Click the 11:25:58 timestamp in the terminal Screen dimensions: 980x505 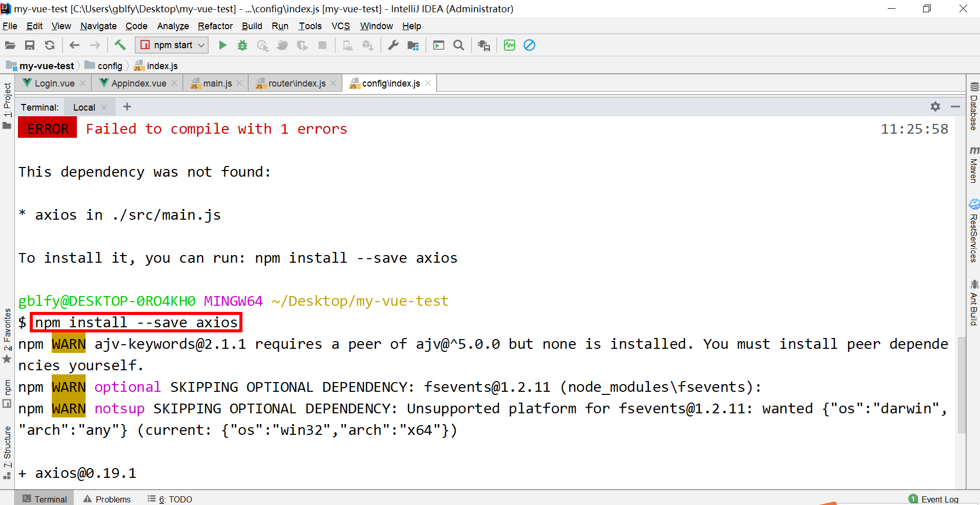(x=914, y=129)
